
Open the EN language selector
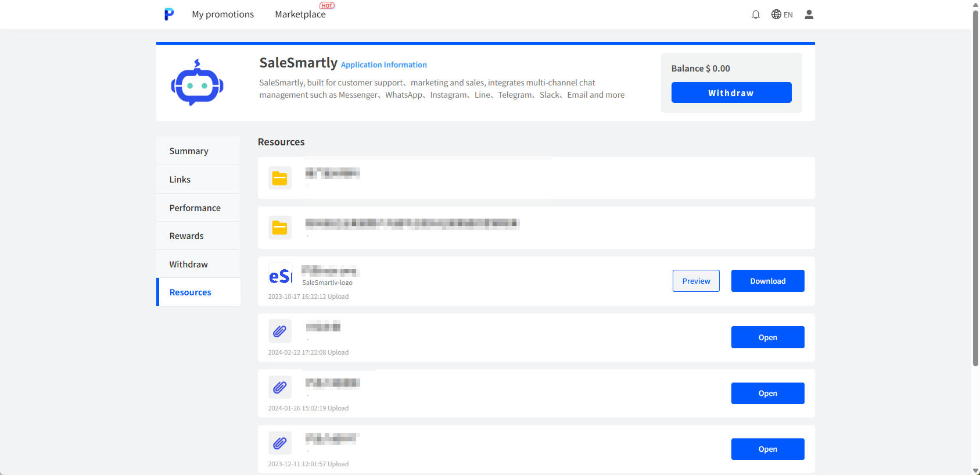pos(782,15)
